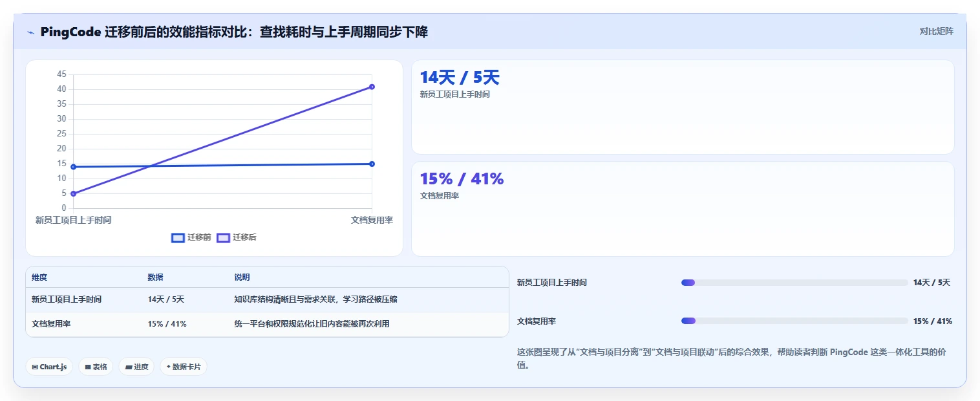Click the lightning icon before PingCode title
The width and height of the screenshot is (980, 401).
(x=30, y=32)
